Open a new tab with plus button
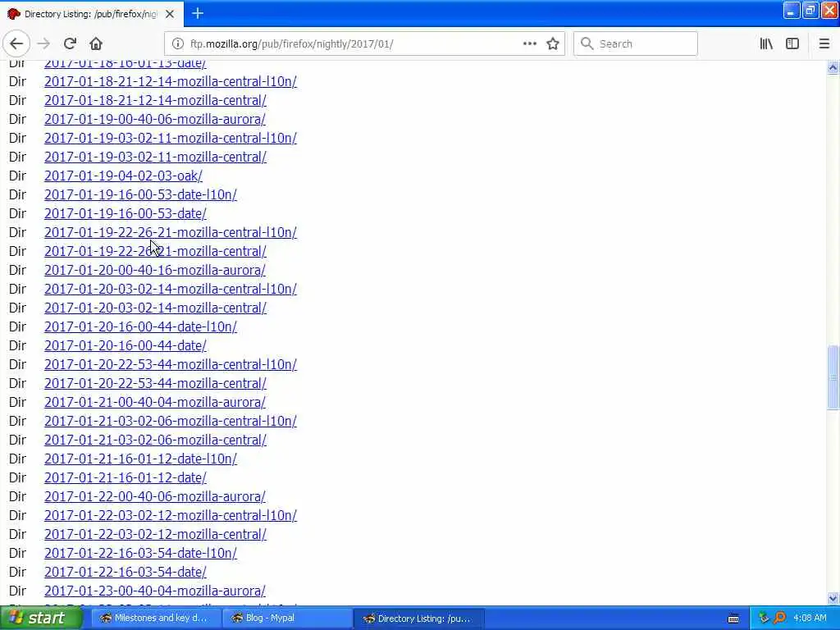 point(198,13)
